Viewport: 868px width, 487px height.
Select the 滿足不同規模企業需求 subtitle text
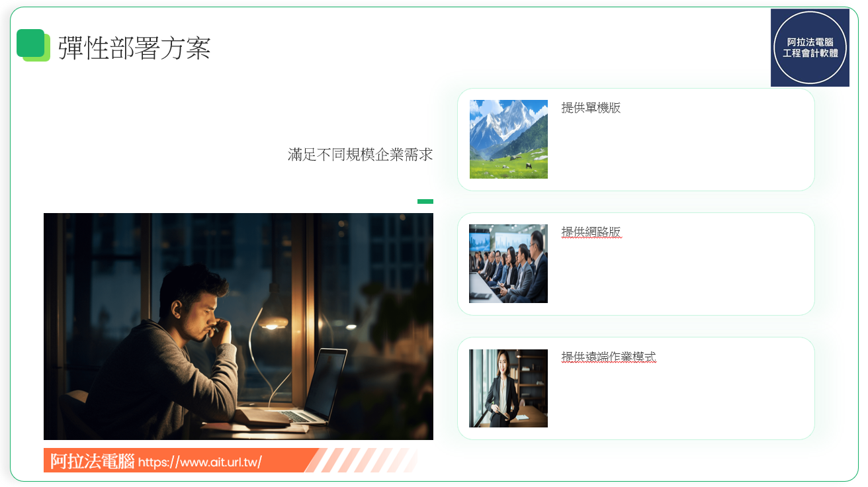point(361,155)
